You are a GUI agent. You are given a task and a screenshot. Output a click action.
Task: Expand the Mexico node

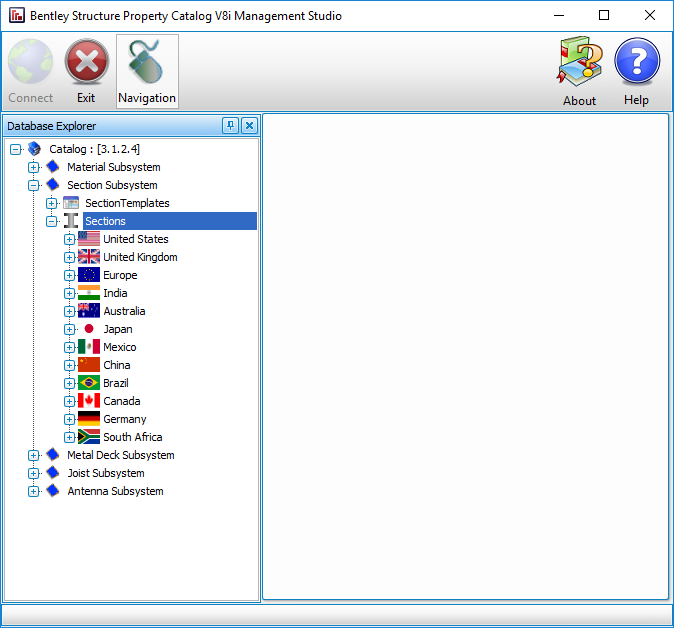(x=69, y=347)
